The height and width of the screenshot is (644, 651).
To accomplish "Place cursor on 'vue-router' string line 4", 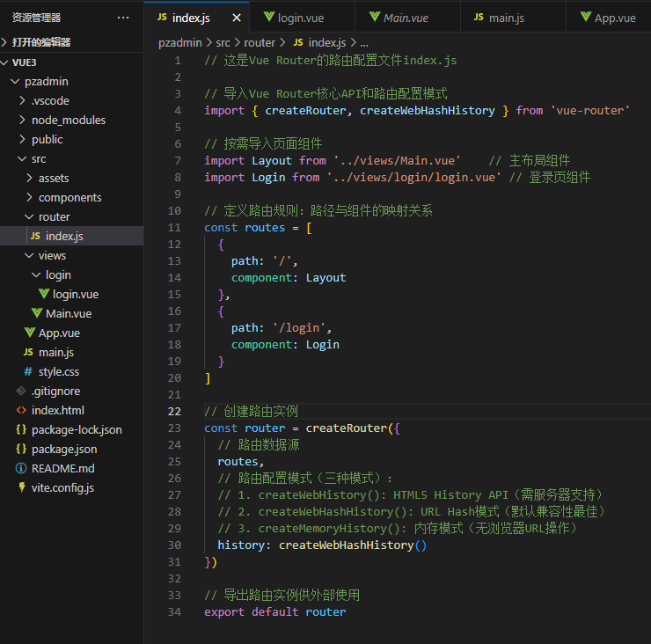I will click(589, 111).
